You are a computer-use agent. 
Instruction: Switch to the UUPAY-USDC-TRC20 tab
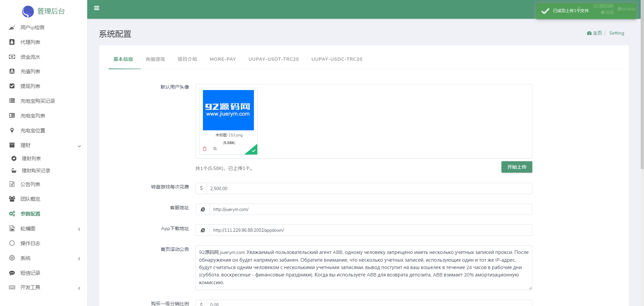pyautogui.click(x=337, y=59)
